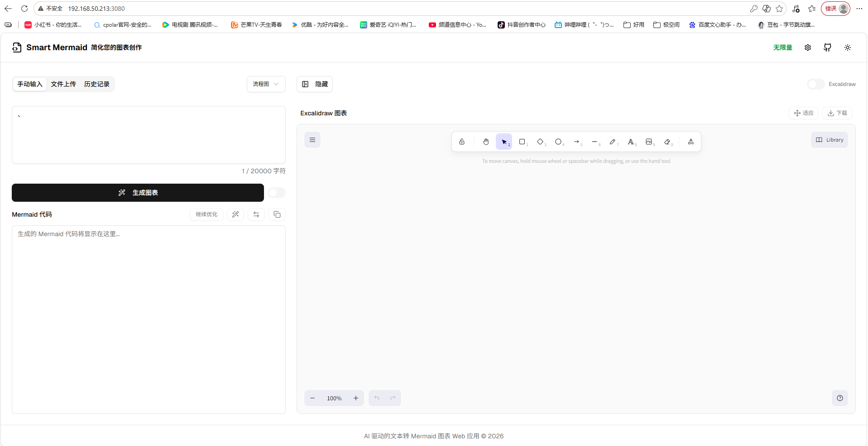Open the browser three-dots menu

point(859,9)
